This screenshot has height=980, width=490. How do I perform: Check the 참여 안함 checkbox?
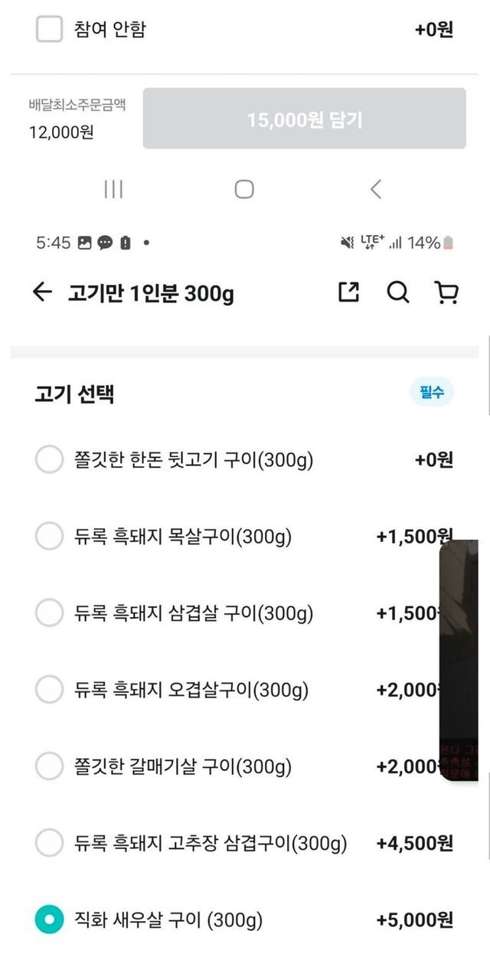pyautogui.click(x=49, y=30)
